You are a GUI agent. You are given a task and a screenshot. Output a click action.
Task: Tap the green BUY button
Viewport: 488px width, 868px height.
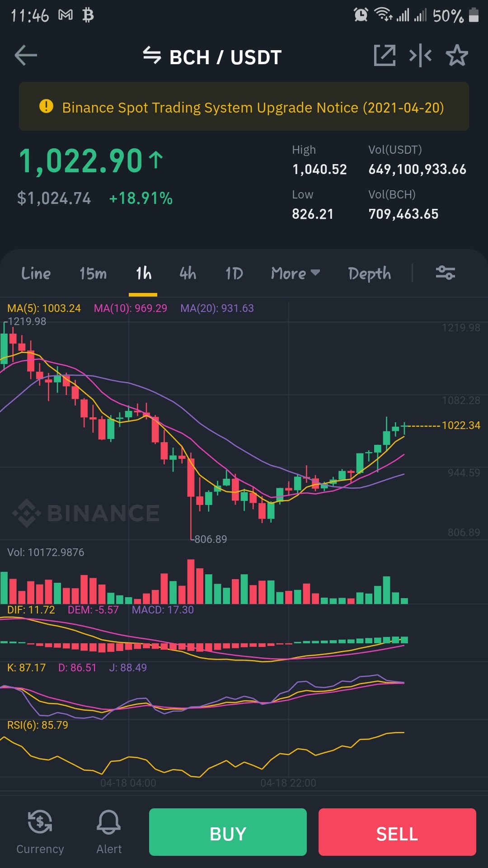click(228, 832)
